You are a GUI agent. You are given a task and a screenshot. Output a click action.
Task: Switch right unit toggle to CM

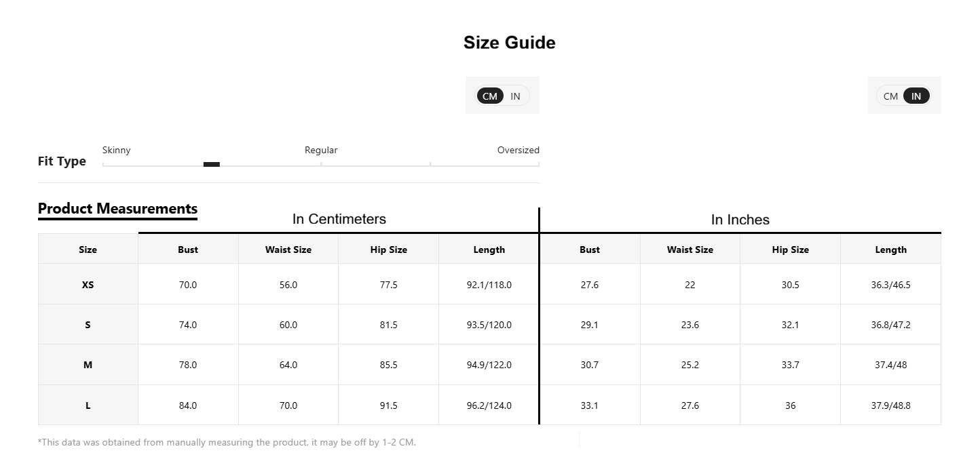890,96
